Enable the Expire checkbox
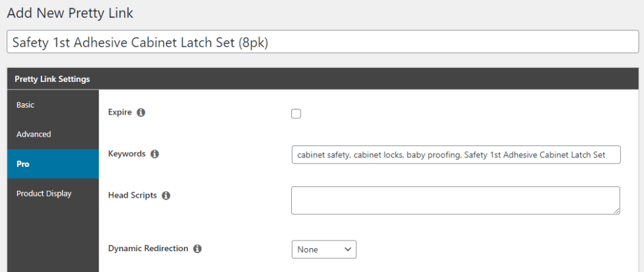The height and width of the screenshot is (272, 644). [296, 114]
